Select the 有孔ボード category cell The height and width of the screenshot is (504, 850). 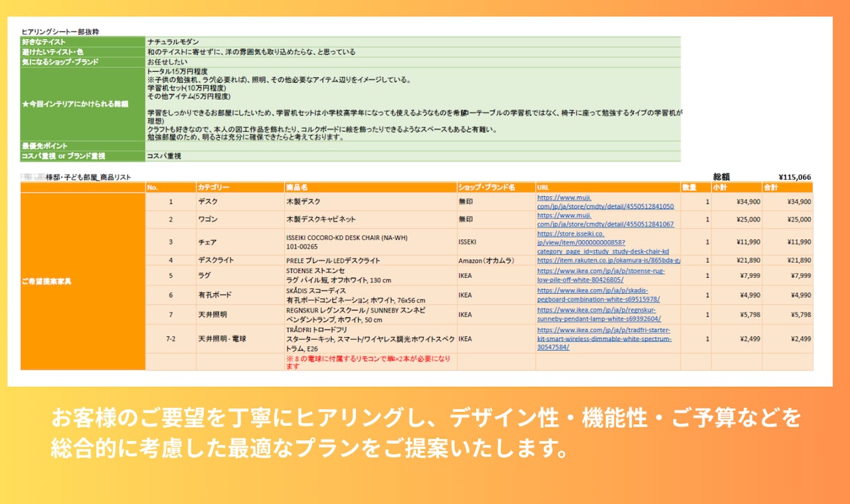coord(240,294)
